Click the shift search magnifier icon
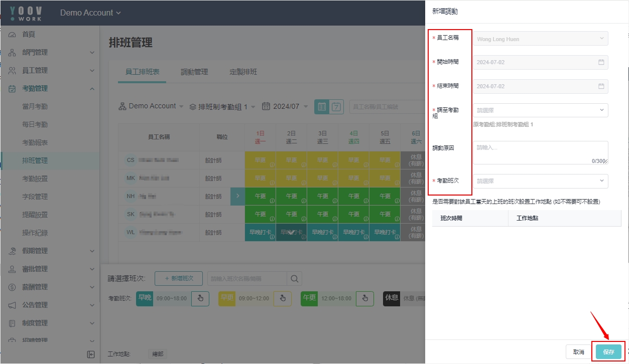 tap(294, 279)
